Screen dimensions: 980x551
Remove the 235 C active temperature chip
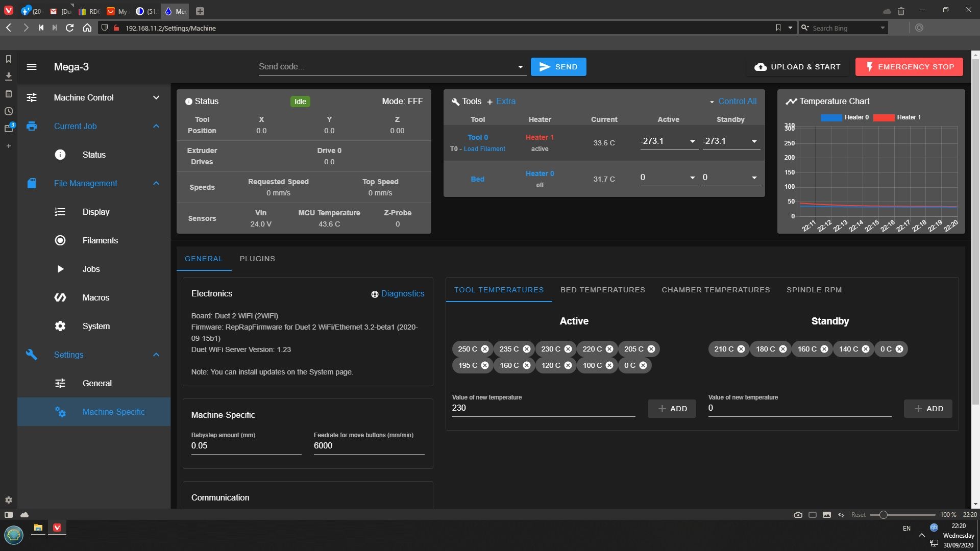click(527, 349)
